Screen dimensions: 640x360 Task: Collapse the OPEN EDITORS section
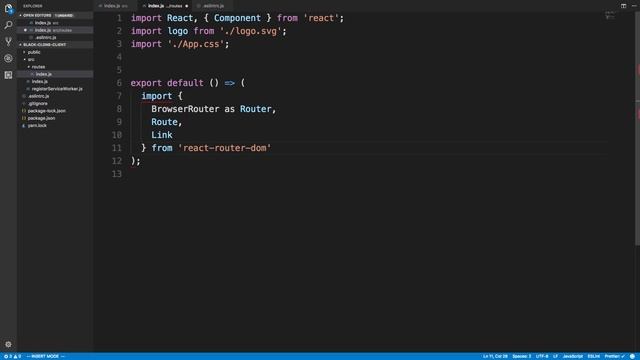click(x=55, y=16)
